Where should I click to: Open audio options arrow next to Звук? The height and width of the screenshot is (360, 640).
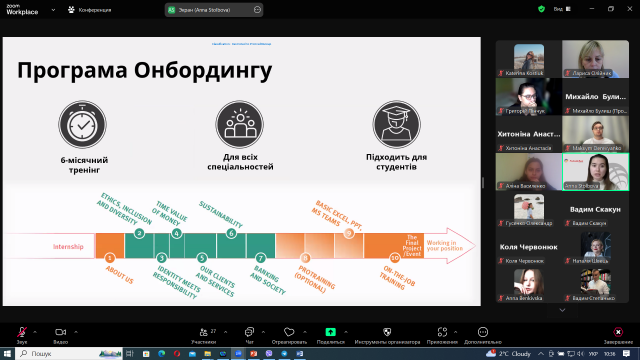(35, 332)
